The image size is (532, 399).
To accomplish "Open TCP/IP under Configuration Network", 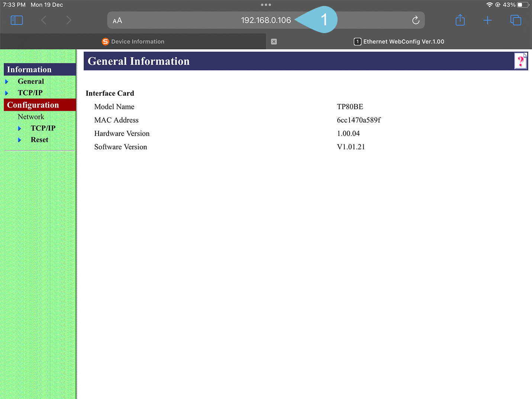I will (x=43, y=128).
